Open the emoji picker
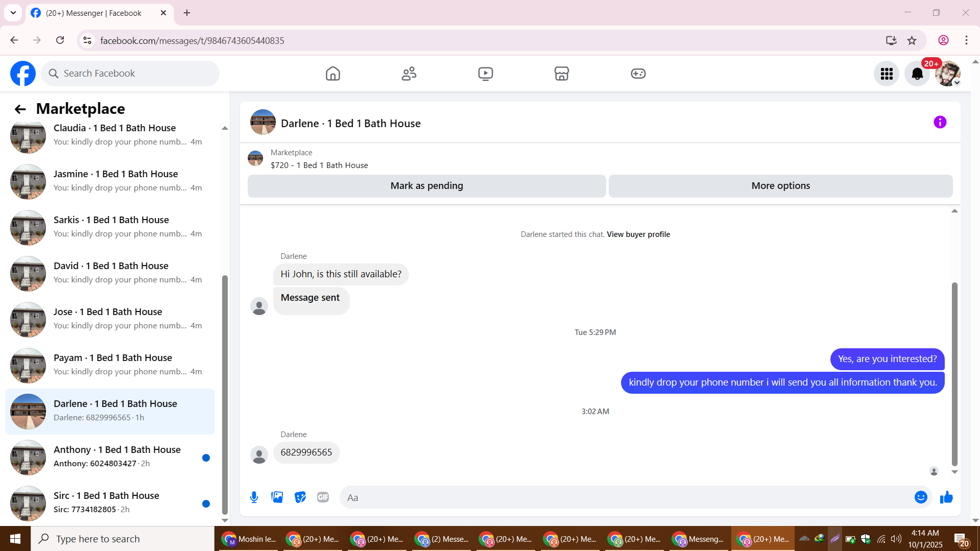 coord(921,497)
